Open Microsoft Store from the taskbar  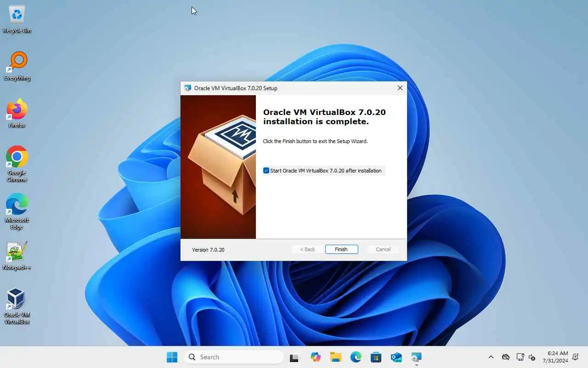tap(376, 357)
